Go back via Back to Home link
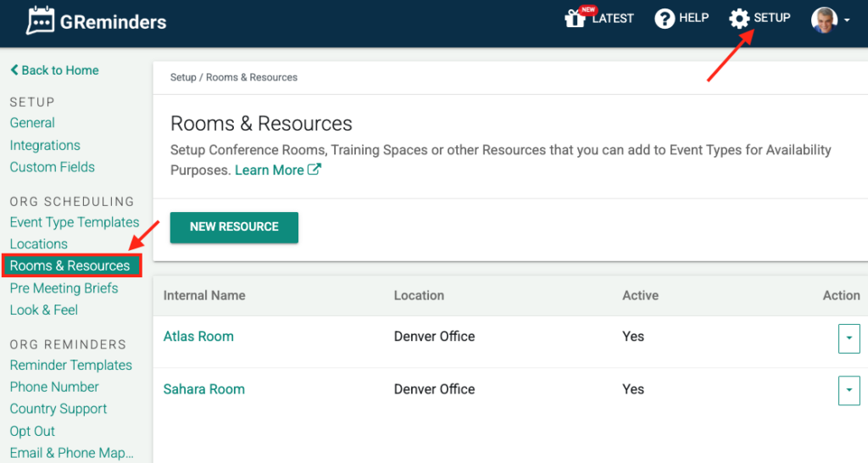 [x=54, y=70]
